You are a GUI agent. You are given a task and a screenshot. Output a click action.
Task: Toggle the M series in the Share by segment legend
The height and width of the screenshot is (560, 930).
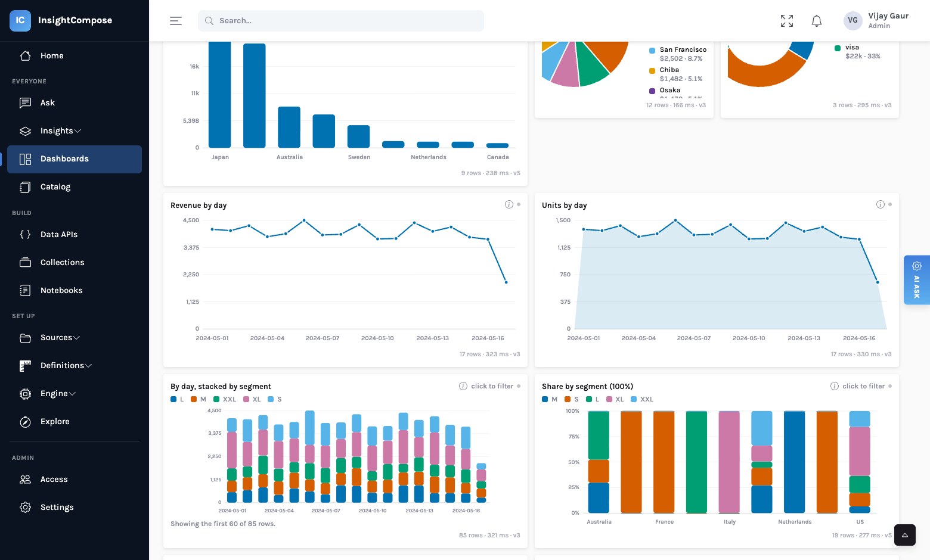[550, 399]
